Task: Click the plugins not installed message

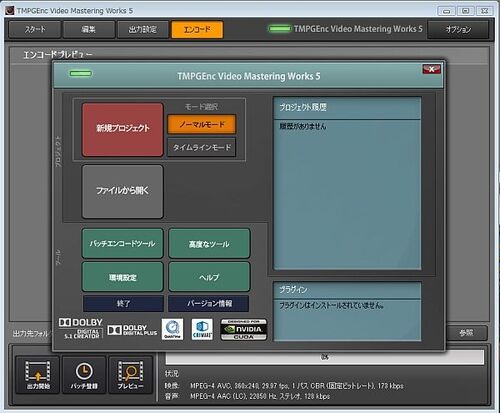Action: 331,305
